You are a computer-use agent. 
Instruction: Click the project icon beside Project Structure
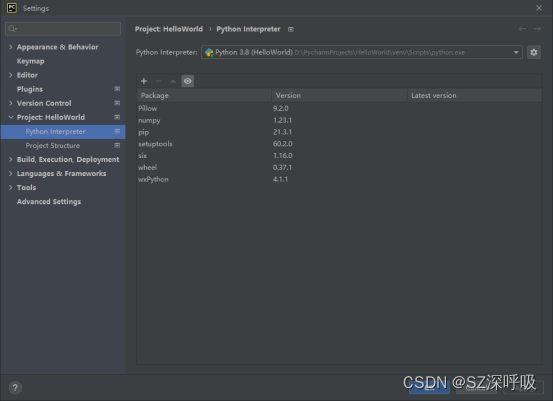[x=117, y=145]
